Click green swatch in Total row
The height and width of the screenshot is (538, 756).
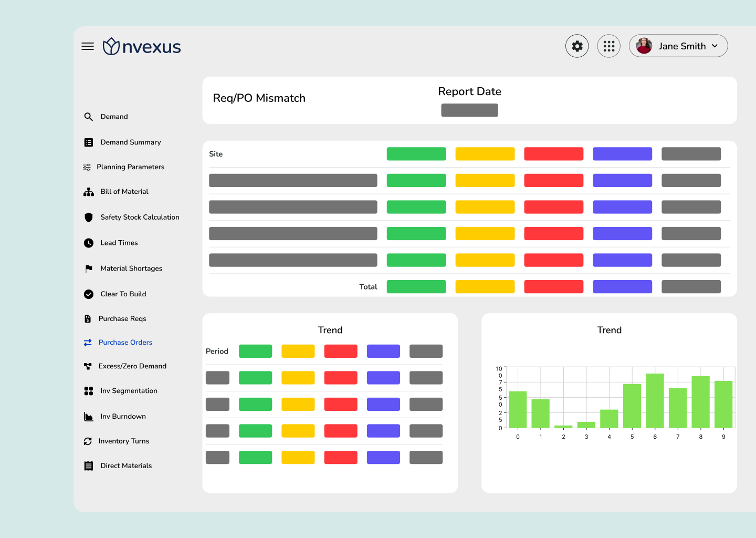416,287
